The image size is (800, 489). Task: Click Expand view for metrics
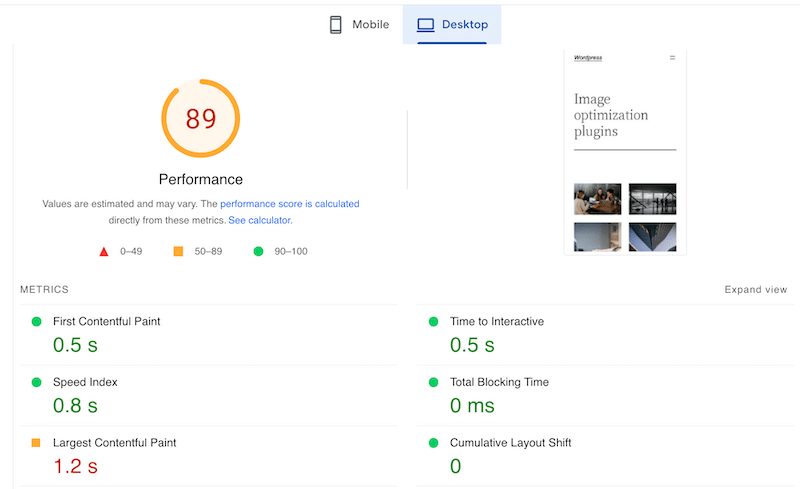[x=756, y=290]
